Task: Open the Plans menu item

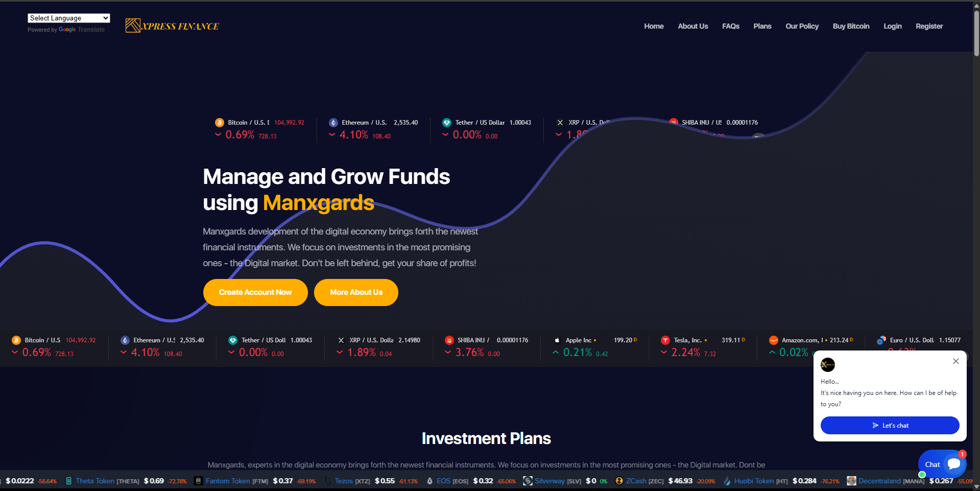Action: pos(762,26)
